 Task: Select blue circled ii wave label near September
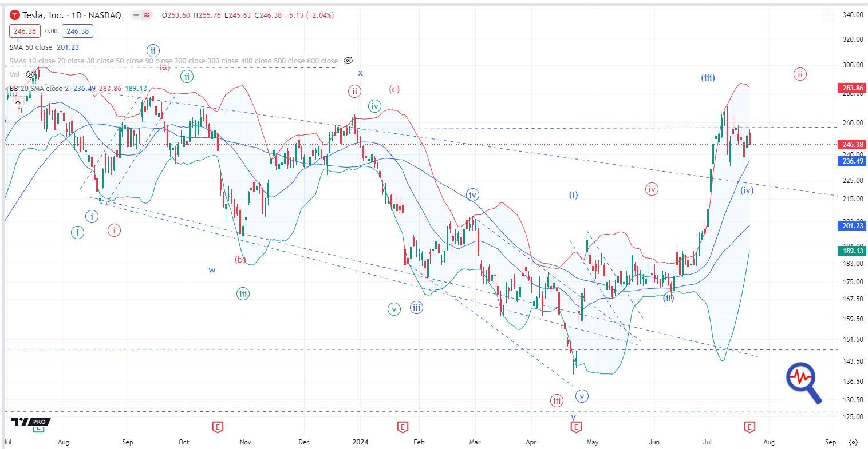[x=153, y=50]
